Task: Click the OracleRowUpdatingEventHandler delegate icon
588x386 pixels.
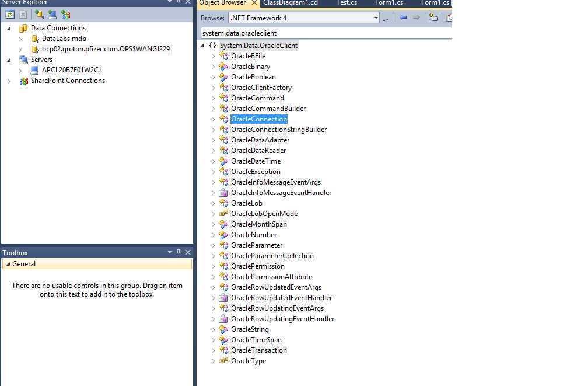Action: pos(223,319)
